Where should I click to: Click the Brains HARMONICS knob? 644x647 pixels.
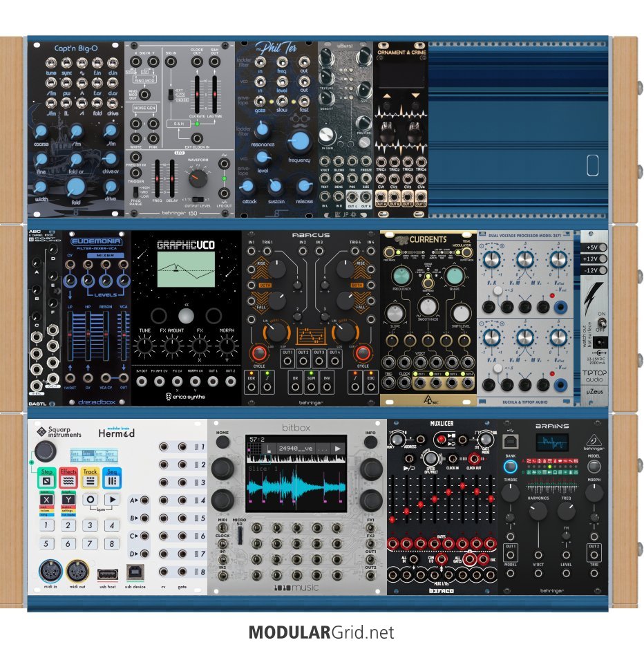click(x=538, y=512)
